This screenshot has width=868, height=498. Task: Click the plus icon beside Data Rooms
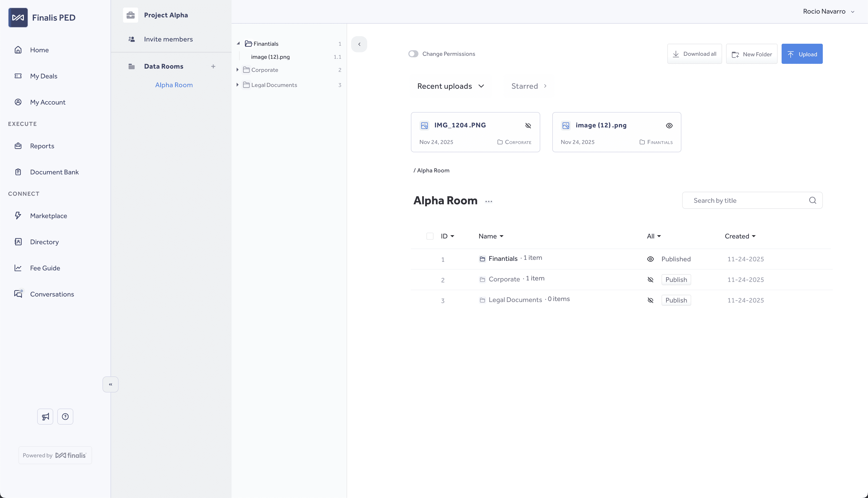213,66
